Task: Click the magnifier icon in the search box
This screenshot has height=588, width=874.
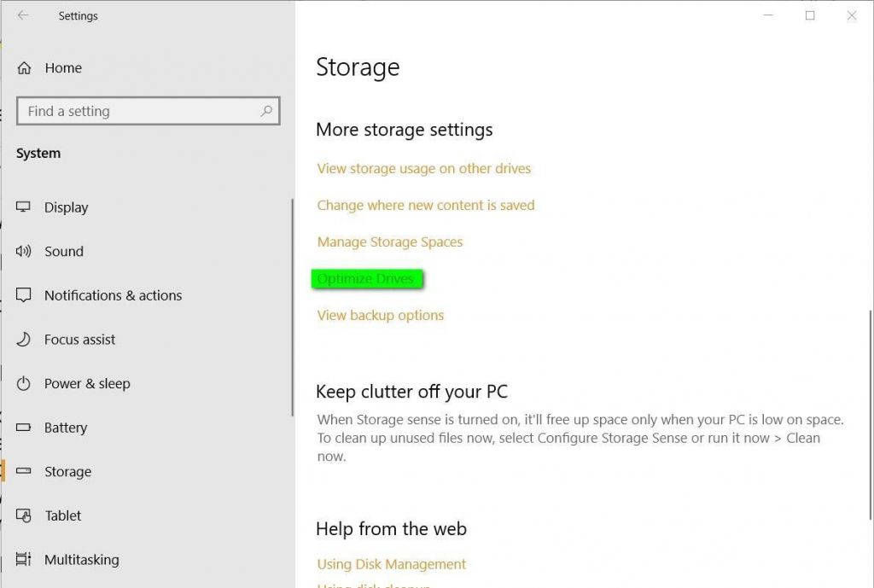Action: click(266, 111)
